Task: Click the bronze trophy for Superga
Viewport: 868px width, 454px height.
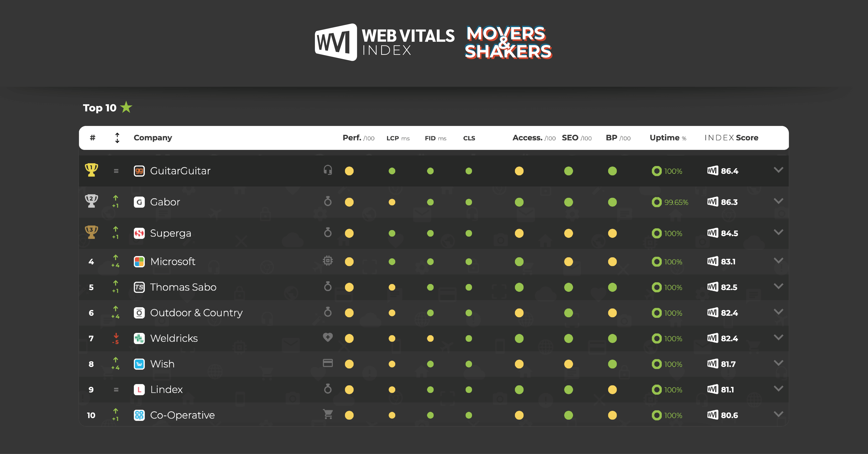Action: (91, 232)
